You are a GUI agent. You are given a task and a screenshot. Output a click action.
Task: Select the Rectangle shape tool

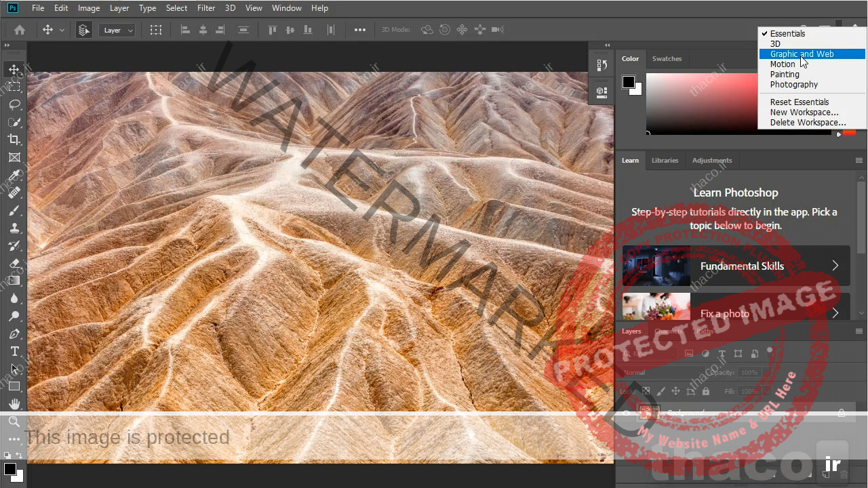[x=14, y=386]
